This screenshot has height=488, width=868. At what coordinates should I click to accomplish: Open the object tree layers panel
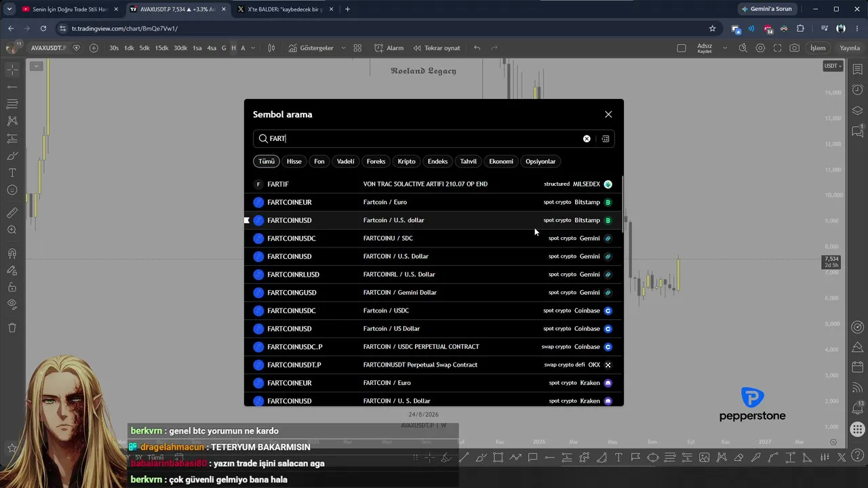coord(857,110)
